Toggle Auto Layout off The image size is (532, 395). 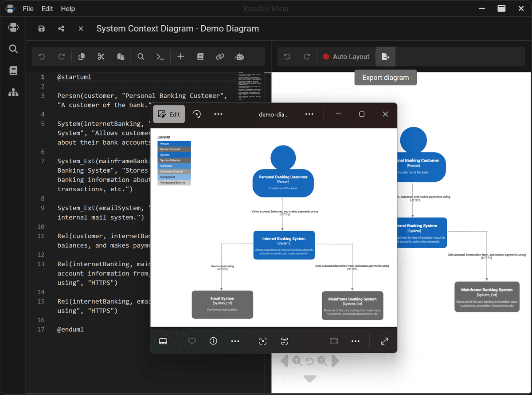[x=346, y=56]
